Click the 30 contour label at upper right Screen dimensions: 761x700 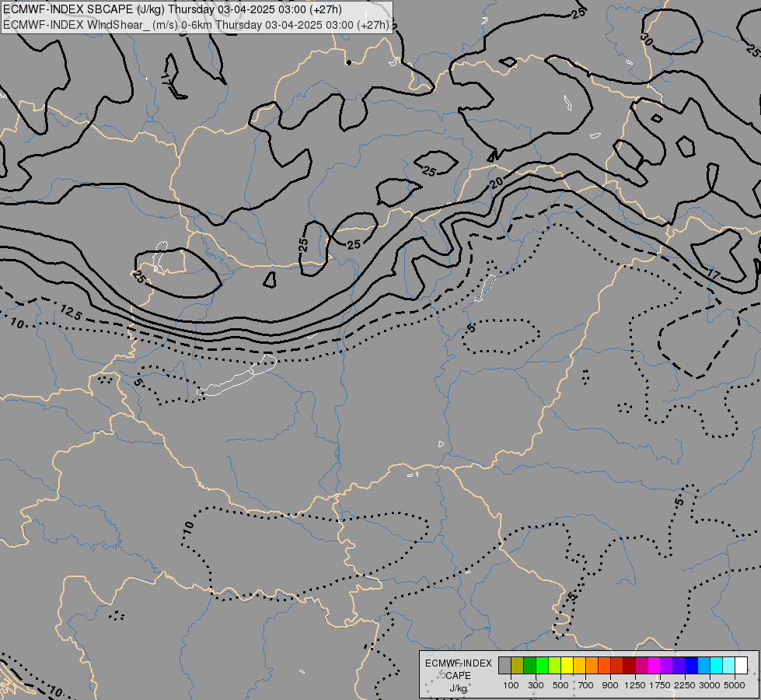[x=647, y=40]
